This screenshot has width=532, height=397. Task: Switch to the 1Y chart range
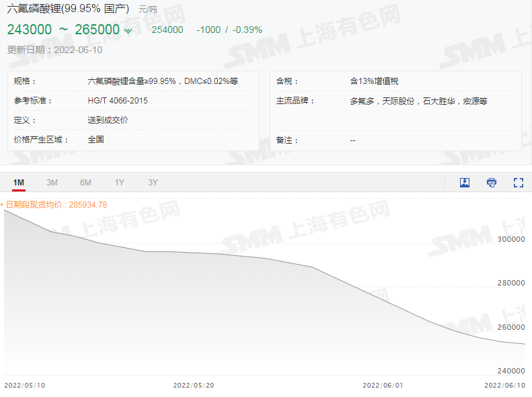(119, 183)
